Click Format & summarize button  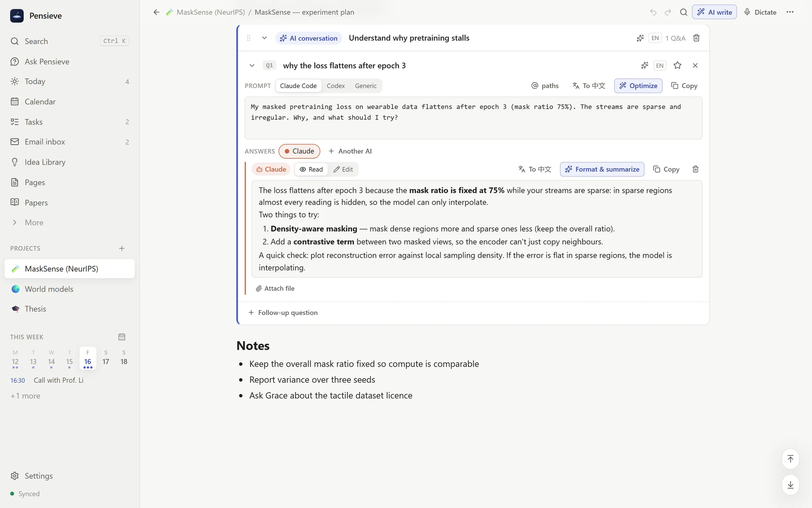(602, 169)
